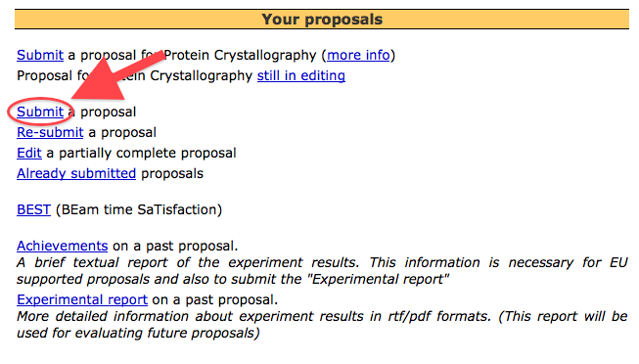
Task: Click 'a proposal' text after Re-submit
Action: tap(122, 132)
